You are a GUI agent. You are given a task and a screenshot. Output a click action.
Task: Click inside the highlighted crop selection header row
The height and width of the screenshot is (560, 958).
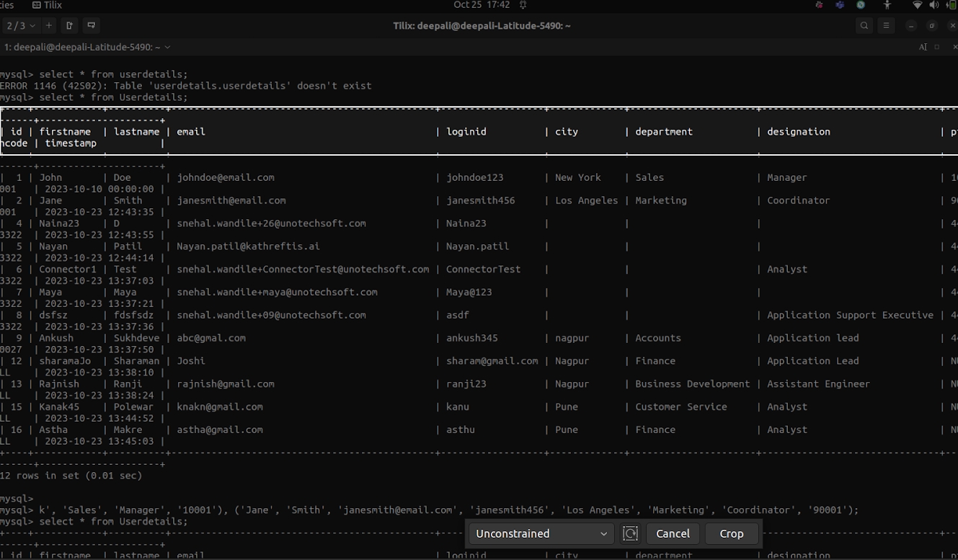click(479, 131)
